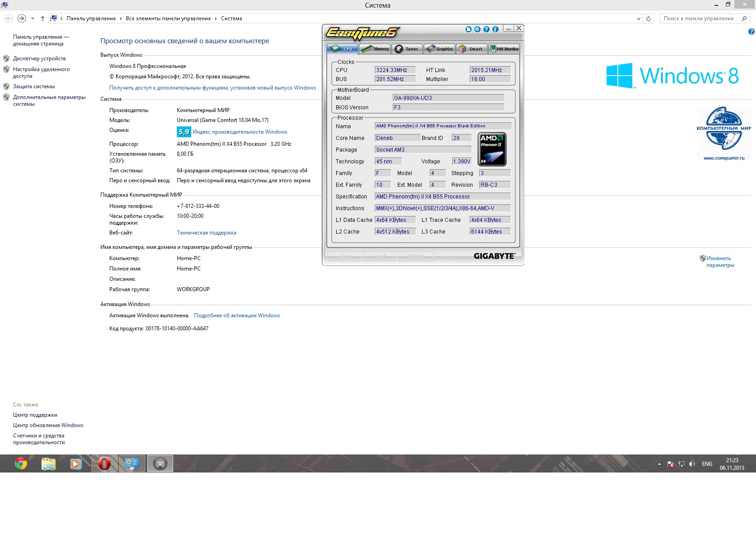
Task: Click the System window title bar icon
Action: [4, 5]
